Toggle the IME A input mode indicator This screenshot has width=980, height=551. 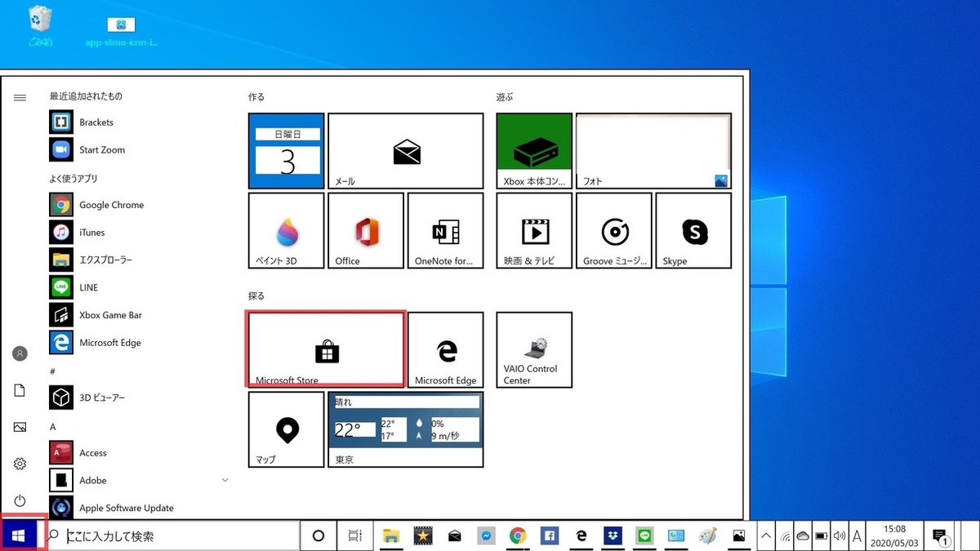[x=857, y=536]
